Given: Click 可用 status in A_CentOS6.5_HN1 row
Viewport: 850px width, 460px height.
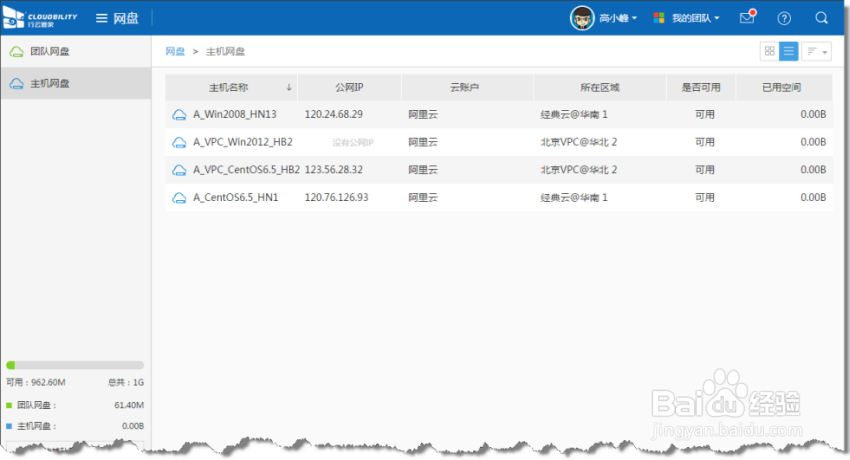Looking at the screenshot, I should [x=705, y=197].
